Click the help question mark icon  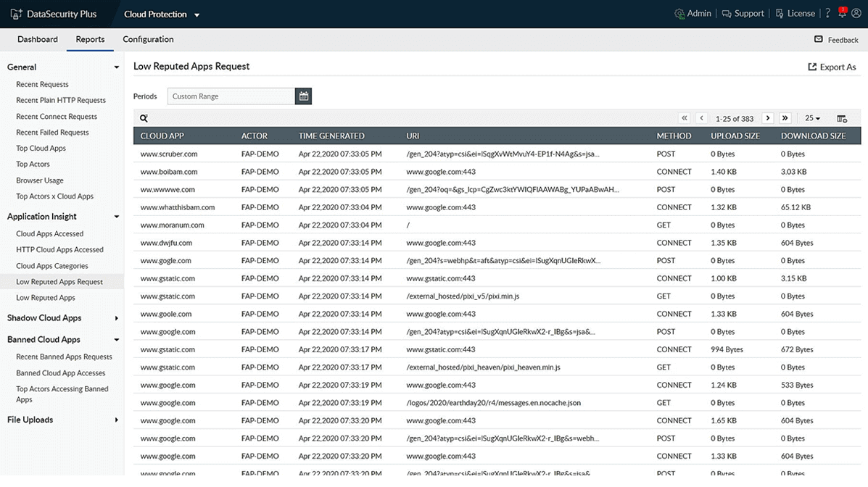(x=827, y=13)
